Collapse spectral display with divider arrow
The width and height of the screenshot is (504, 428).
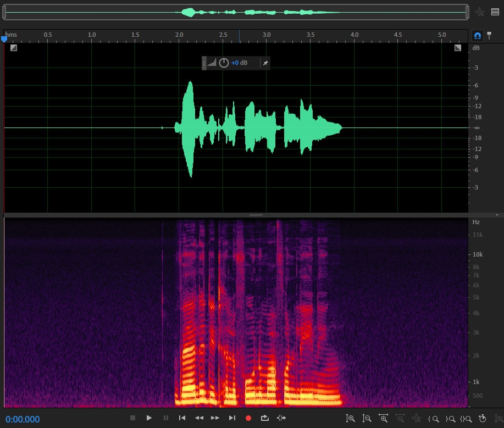click(497, 215)
